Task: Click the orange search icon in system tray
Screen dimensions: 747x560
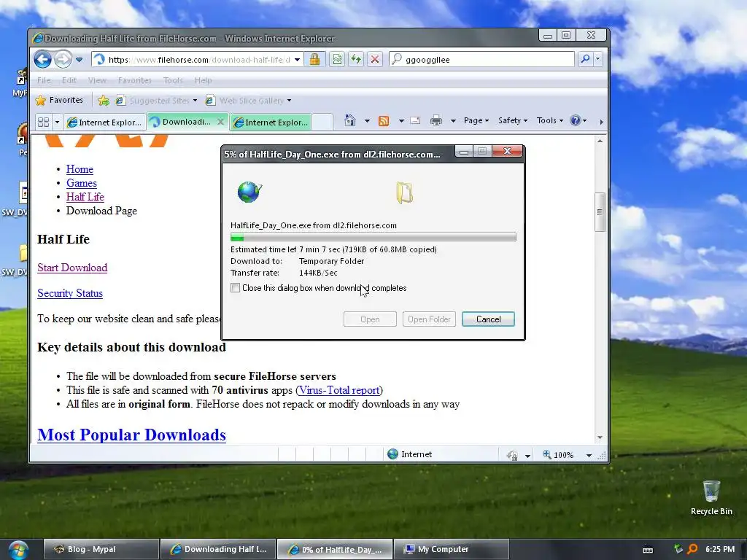Action: coord(693,549)
